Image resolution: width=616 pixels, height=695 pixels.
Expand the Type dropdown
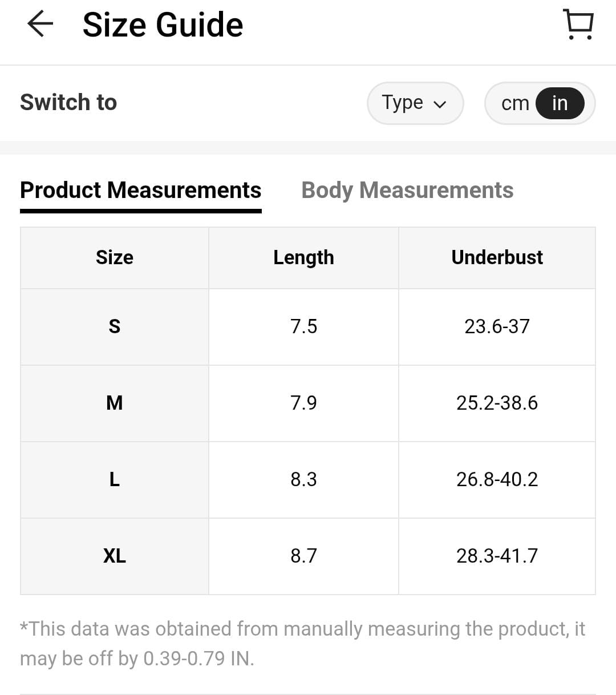415,103
